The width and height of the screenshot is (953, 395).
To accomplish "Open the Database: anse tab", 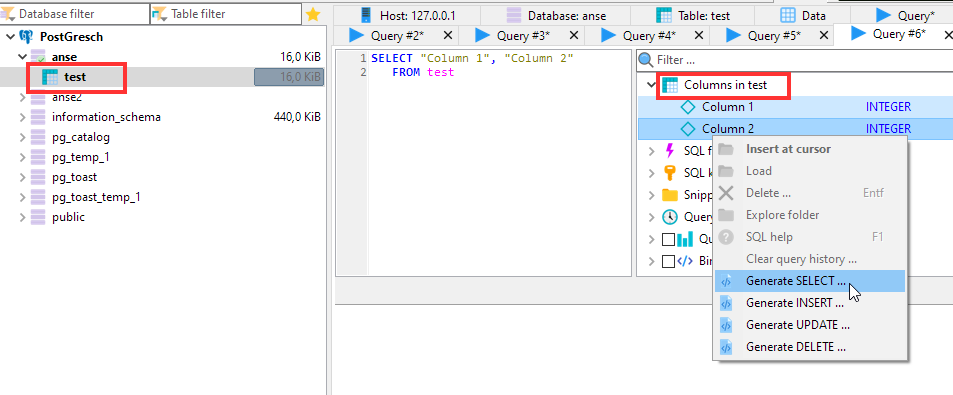I will (x=556, y=15).
